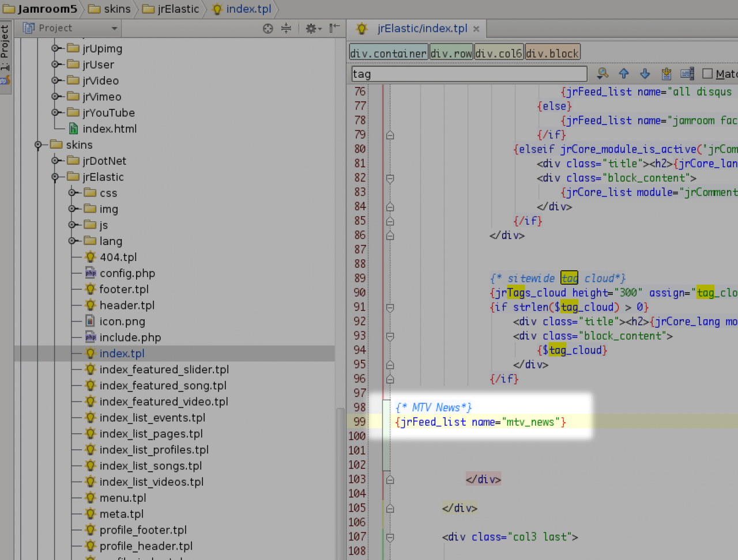
Task: Click the scroll from source target icon
Action: tap(268, 28)
